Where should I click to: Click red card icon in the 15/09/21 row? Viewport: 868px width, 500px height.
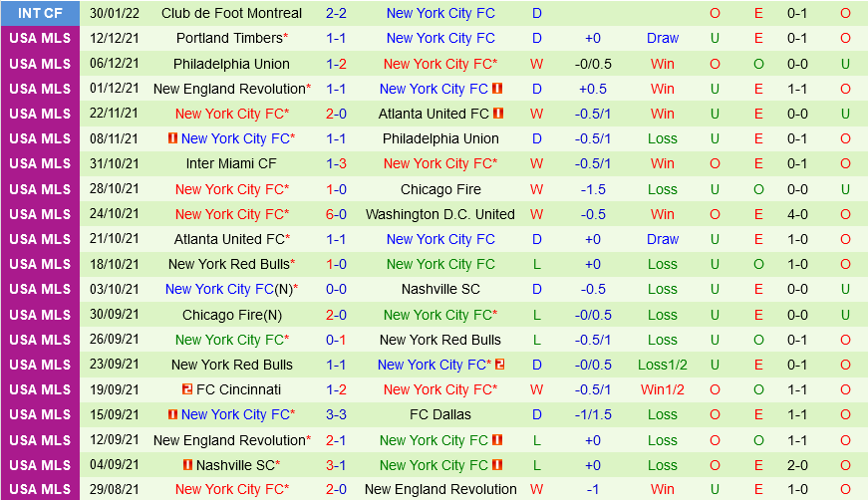click(172, 414)
